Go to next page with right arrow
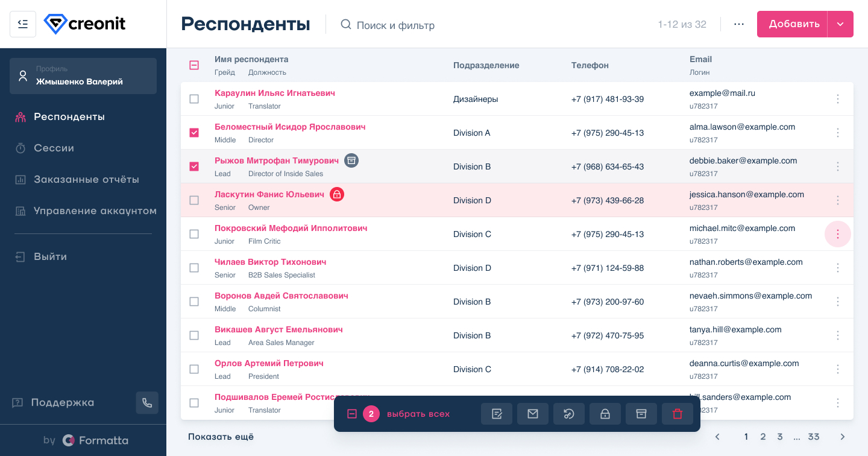 coord(843,437)
